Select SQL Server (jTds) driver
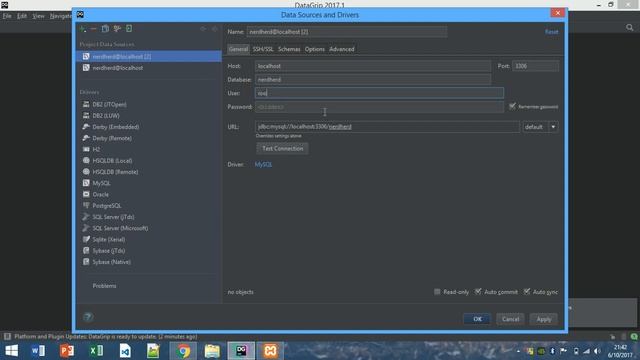The image size is (640, 360). 113,217
